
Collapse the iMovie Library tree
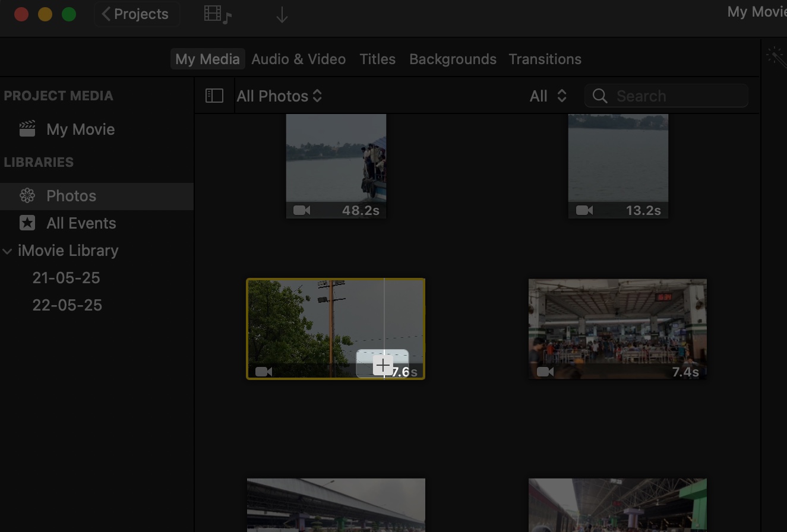coord(8,251)
